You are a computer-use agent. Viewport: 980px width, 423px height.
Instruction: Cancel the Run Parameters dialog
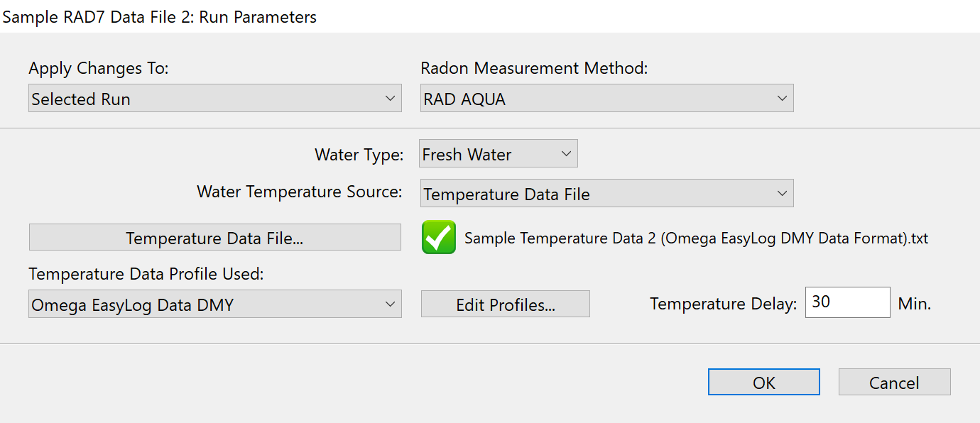coord(894,383)
